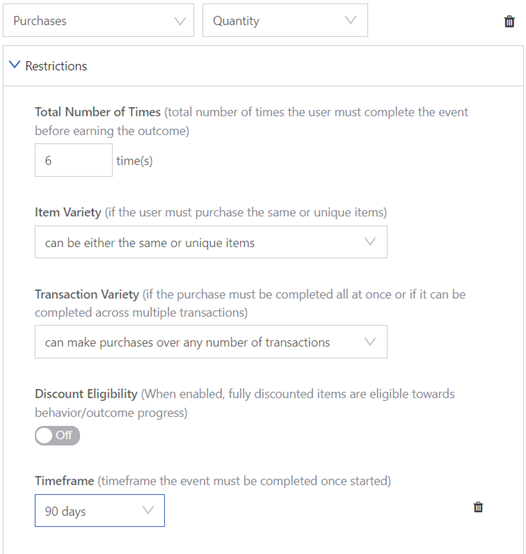The width and height of the screenshot is (526, 554).
Task: Open the 90 days Timeframe dropdown
Action: click(100, 511)
